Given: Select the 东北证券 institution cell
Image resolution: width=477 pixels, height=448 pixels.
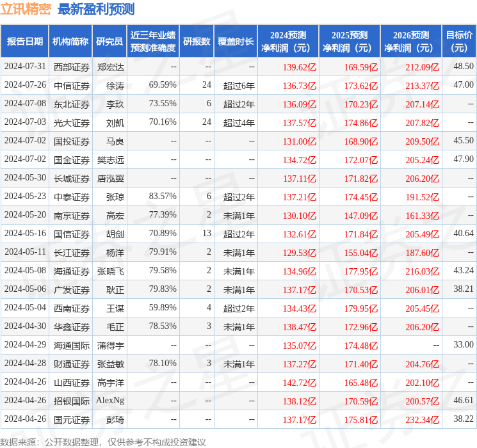Looking at the screenshot, I should [72, 104].
